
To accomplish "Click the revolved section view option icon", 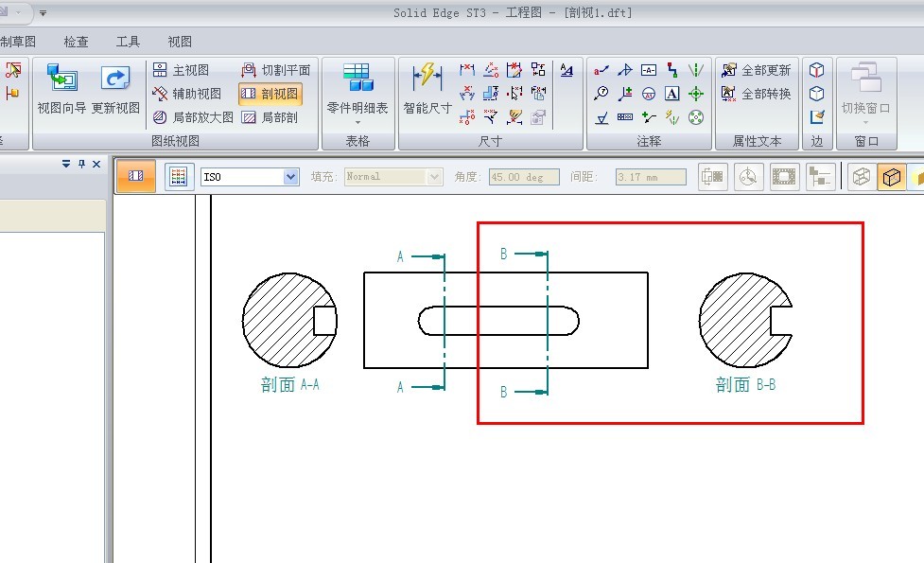I will [748, 177].
